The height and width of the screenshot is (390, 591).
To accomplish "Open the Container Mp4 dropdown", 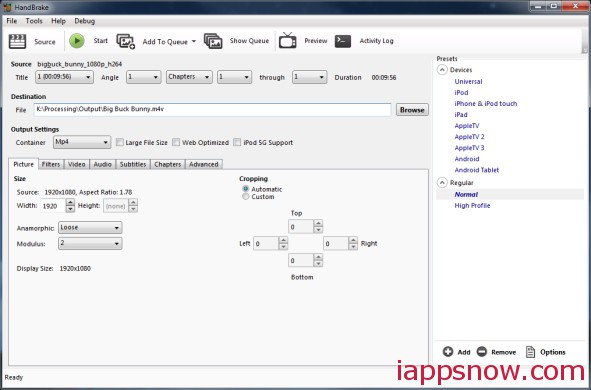I will pyautogui.click(x=82, y=142).
